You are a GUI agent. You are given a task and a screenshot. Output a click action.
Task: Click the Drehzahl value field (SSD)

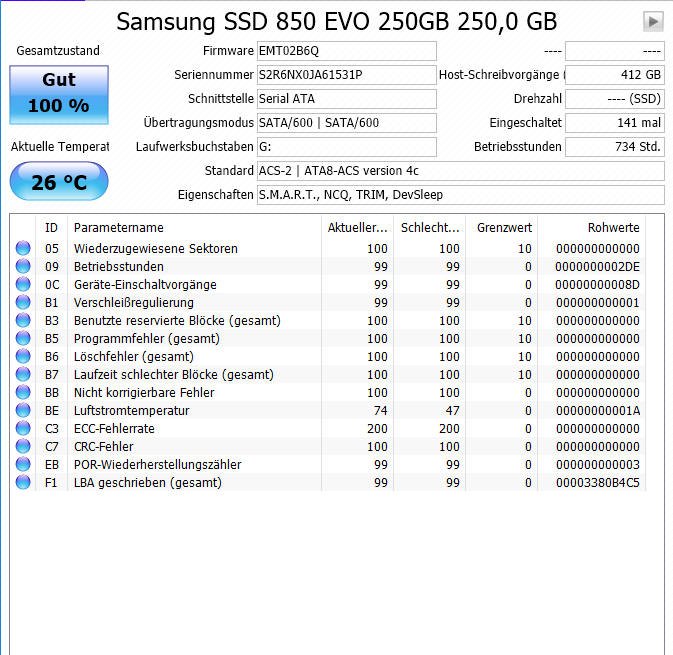click(615, 99)
